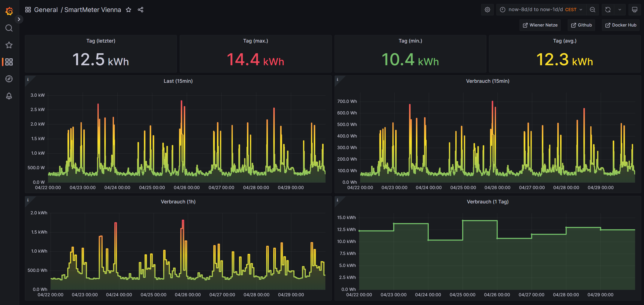
Task: Open dashboard settings gear
Action: click(x=487, y=10)
